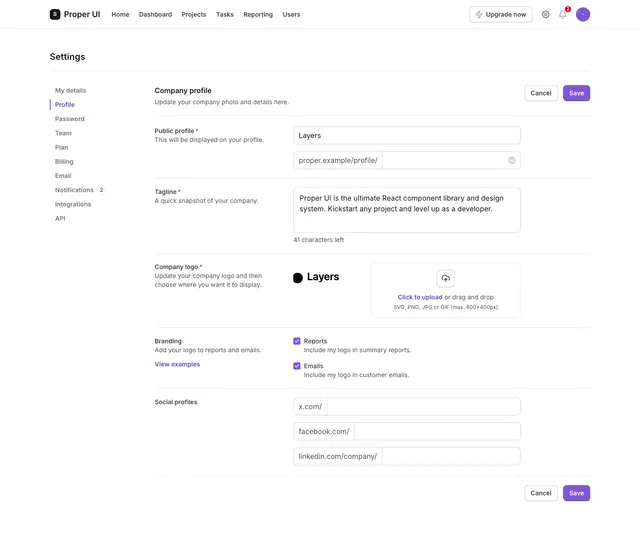Click the Company profile heading
Viewport: 640px width, 544px height.
[x=183, y=91]
